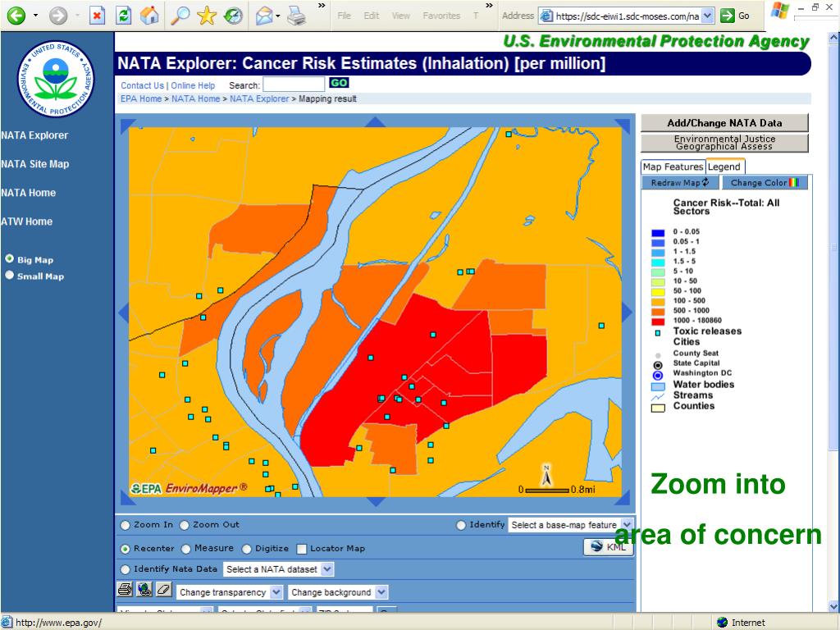Select the Digitize radio button
This screenshot has height=630, width=840.
pyautogui.click(x=246, y=549)
